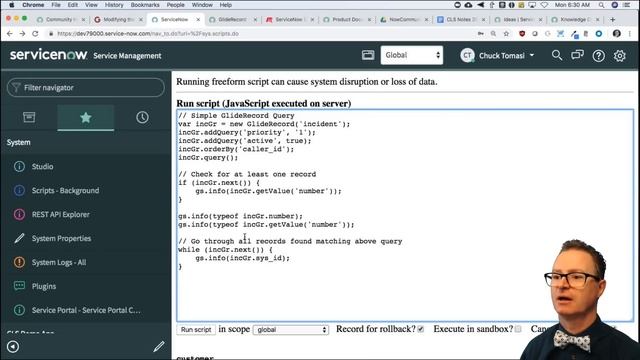Viewport: 640px width, 360px height.
Task: Open Scripts - Background link
Action: pyautogui.click(x=65, y=191)
